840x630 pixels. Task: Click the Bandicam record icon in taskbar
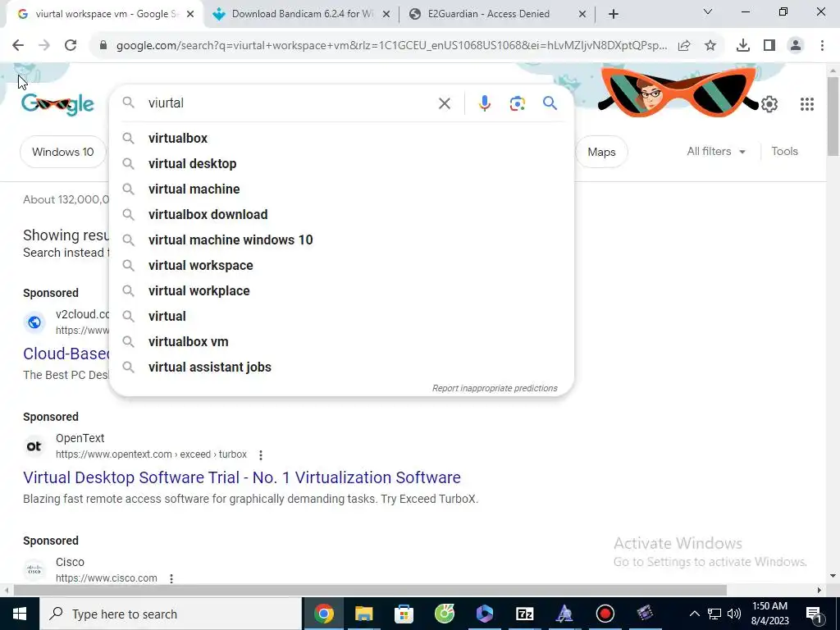click(x=605, y=614)
